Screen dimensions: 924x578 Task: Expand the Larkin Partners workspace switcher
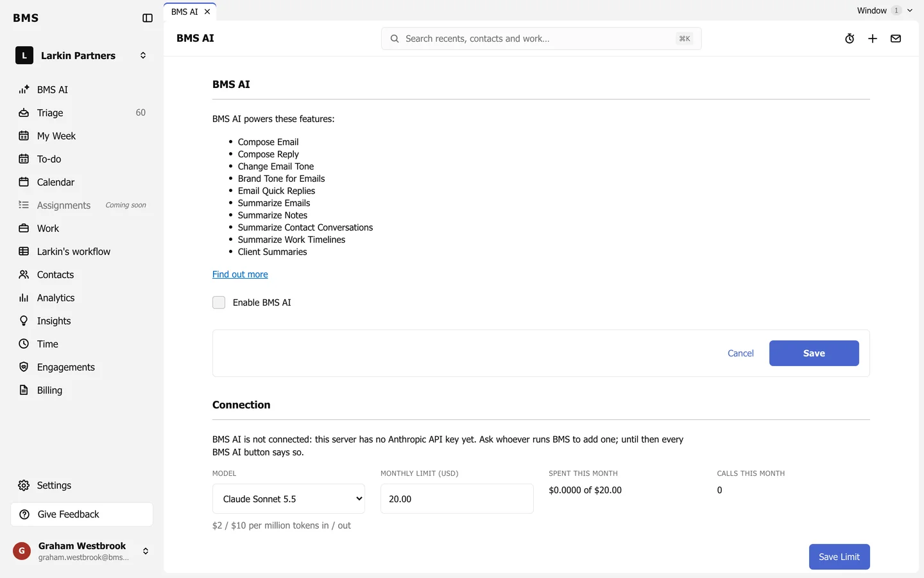(x=143, y=55)
